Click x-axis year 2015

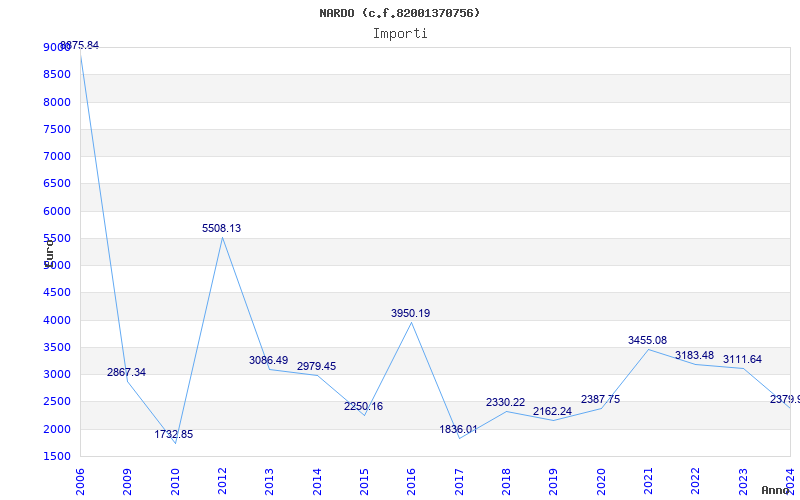tap(364, 482)
